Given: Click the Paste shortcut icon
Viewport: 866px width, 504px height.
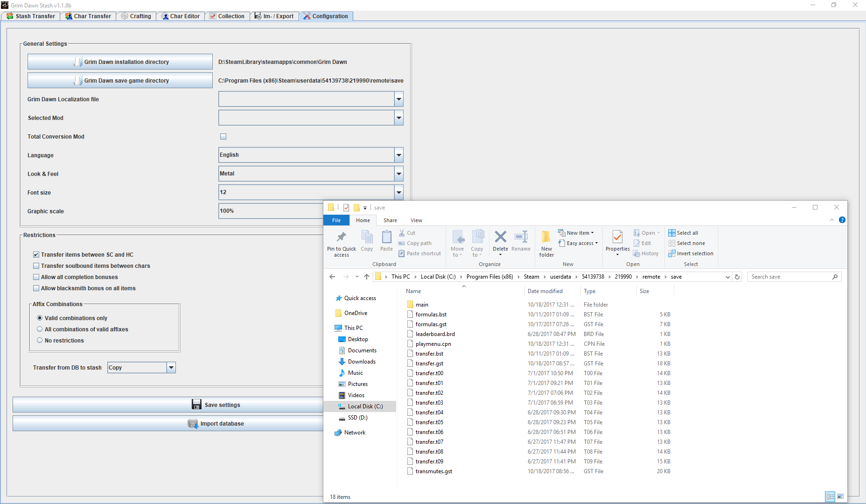Looking at the screenshot, I should click(x=402, y=253).
